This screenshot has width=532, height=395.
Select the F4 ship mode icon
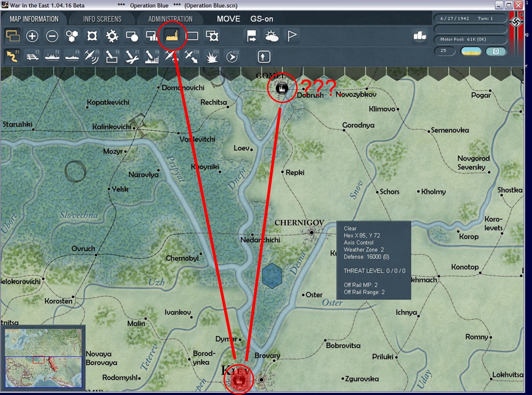pyautogui.click(x=72, y=56)
